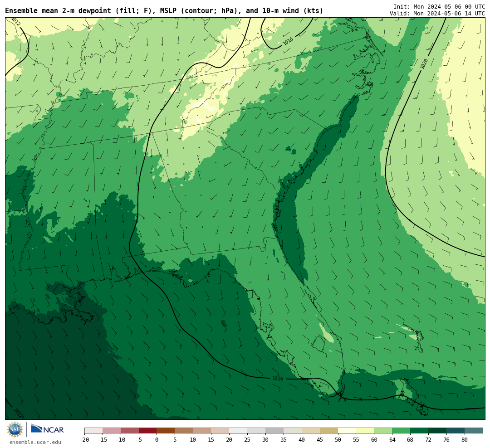Click the 1012 contour label in the top-left corner
This screenshot has width=490, height=448.
pos(15,22)
